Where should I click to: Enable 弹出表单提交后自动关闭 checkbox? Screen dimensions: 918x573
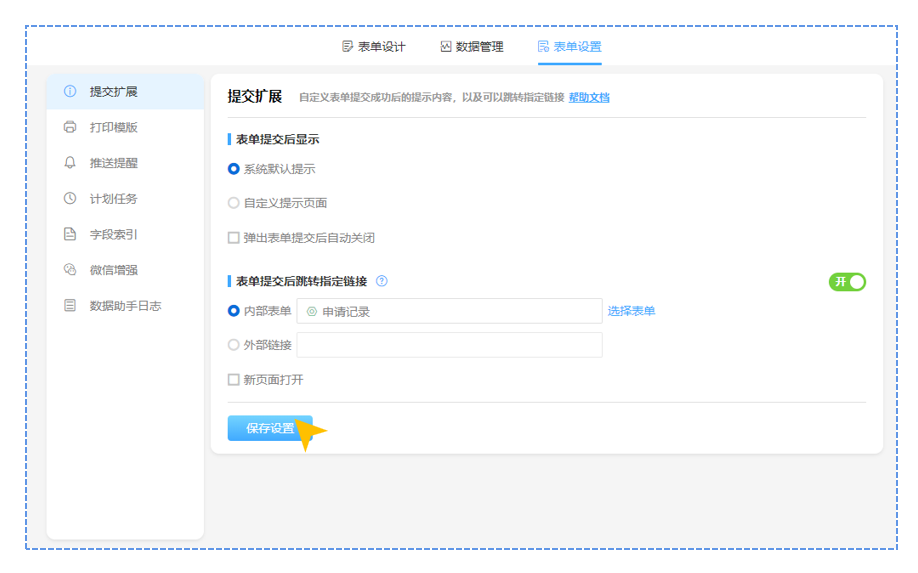click(x=234, y=238)
